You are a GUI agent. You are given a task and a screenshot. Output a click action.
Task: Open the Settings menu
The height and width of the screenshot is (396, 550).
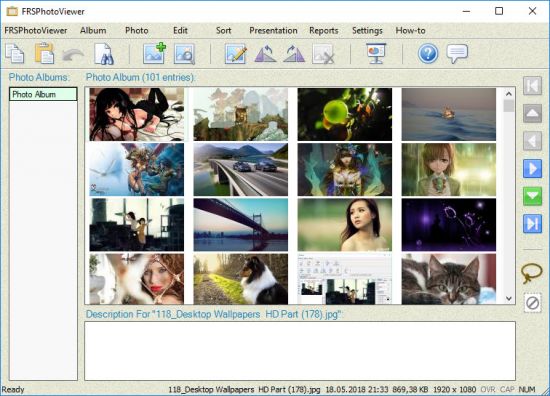coord(367,31)
